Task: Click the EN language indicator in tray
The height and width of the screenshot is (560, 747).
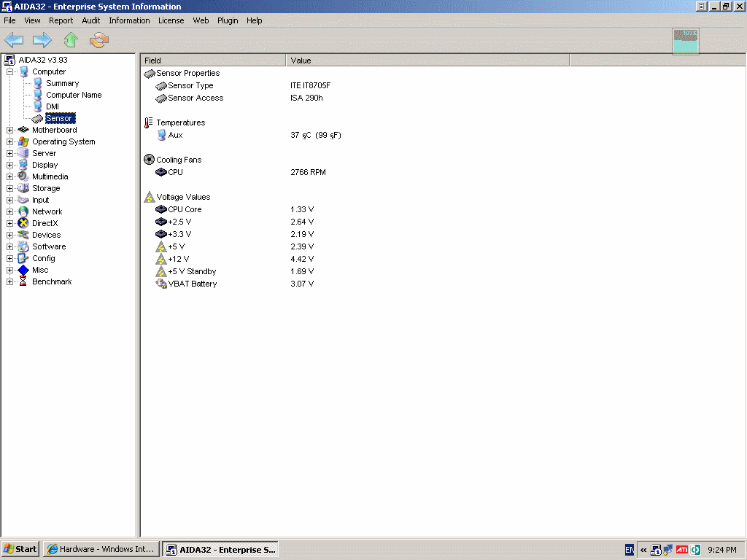Action: coord(629,550)
